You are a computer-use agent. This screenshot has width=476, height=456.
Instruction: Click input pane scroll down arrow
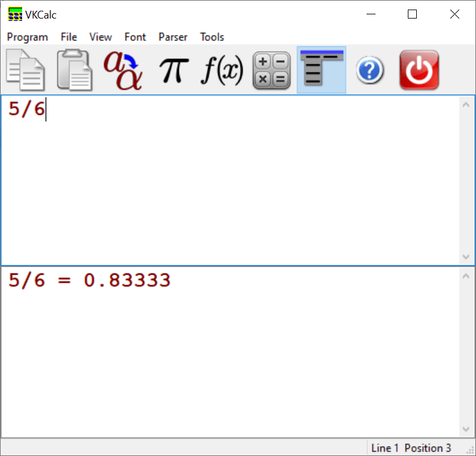point(466,257)
